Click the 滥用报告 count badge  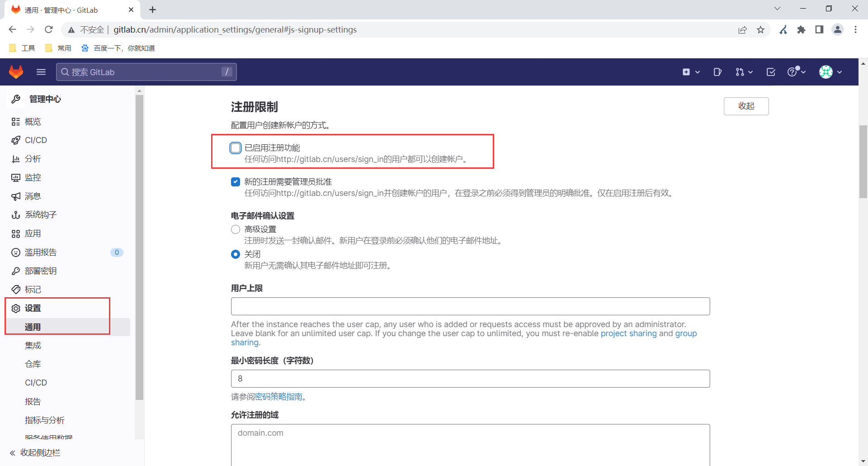point(117,252)
